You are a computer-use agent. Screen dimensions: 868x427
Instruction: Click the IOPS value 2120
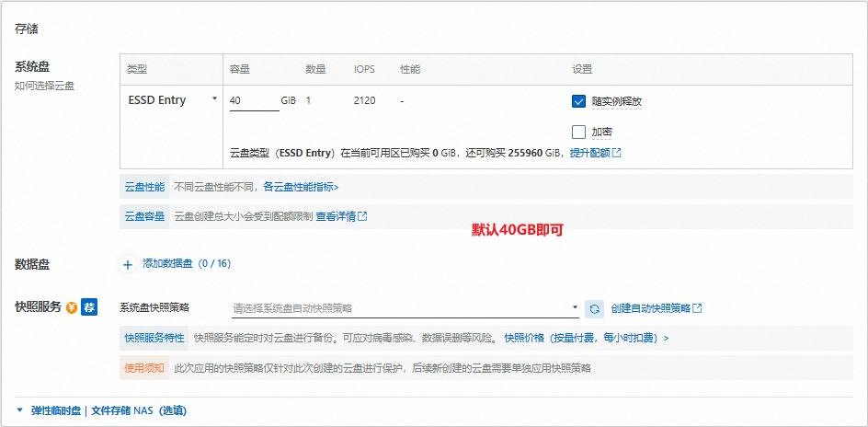point(365,101)
